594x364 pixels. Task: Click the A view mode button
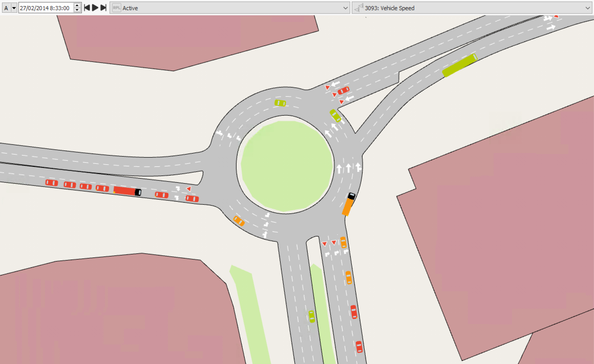pyautogui.click(x=6, y=8)
